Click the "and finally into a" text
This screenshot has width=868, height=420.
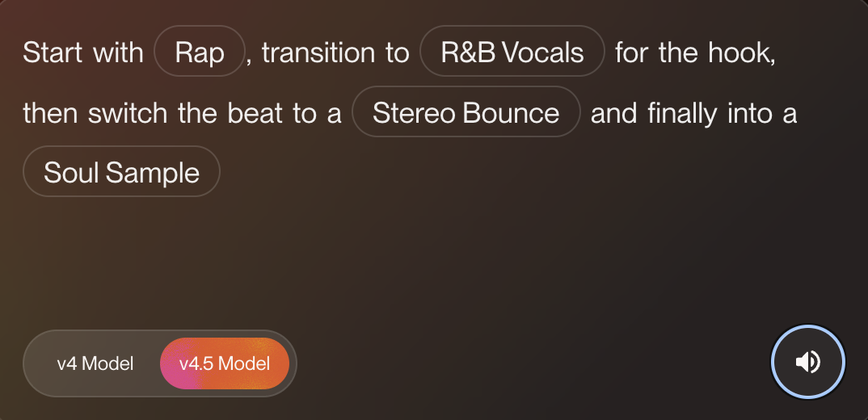pos(693,113)
